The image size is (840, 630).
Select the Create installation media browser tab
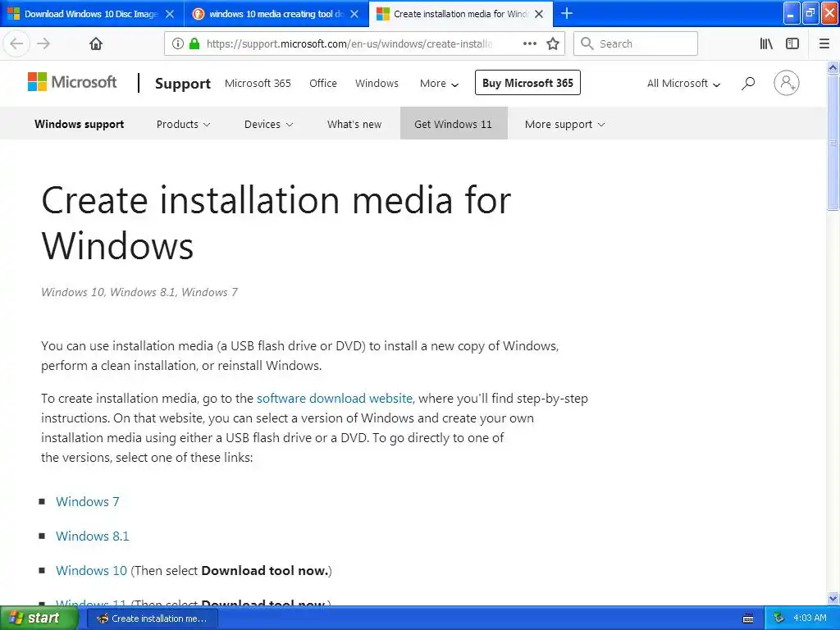click(461, 14)
